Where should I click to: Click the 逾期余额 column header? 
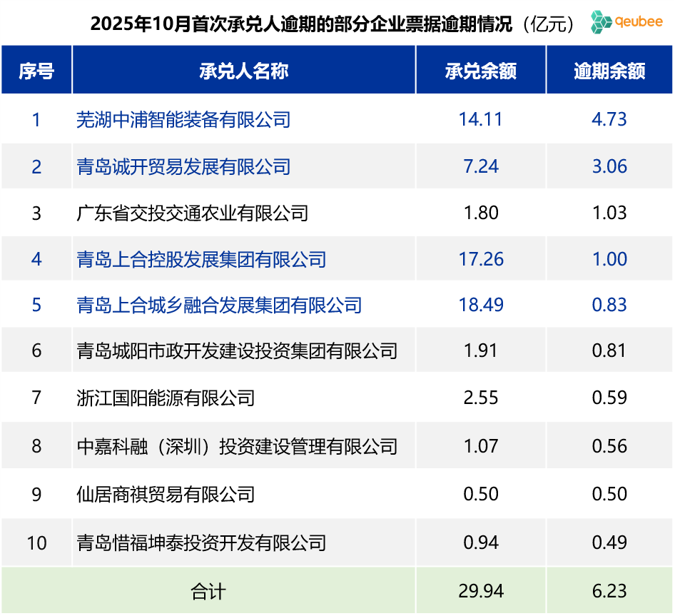point(610,70)
